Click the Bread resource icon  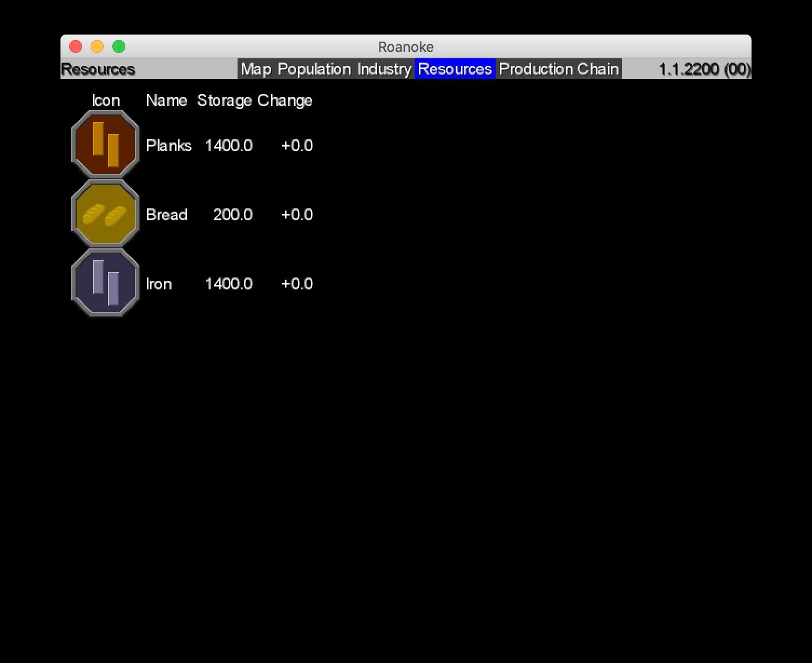(x=106, y=214)
